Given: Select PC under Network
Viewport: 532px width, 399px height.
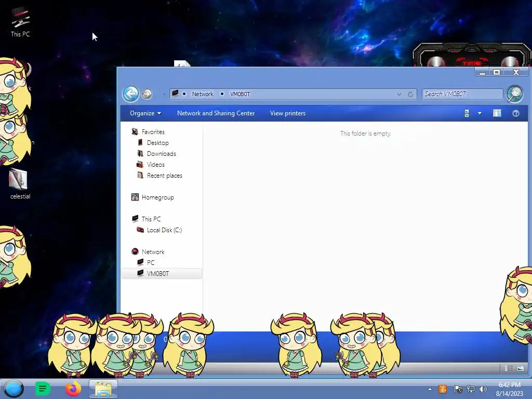Looking at the screenshot, I should pyautogui.click(x=151, y=262).
